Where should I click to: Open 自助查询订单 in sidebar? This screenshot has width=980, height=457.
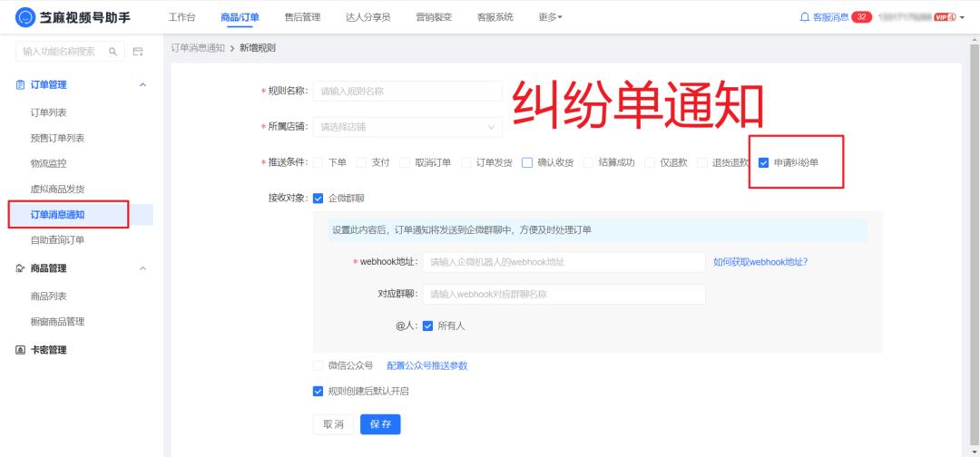(x=57, y=239)
